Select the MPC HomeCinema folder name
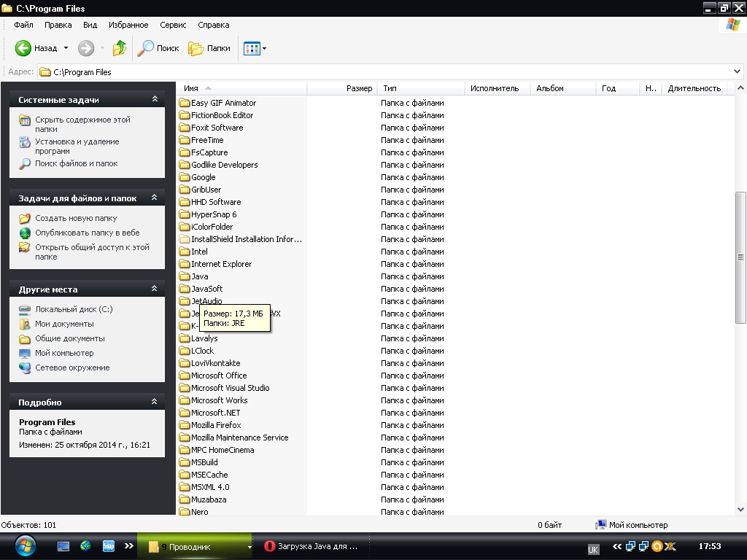747x560 pixels. tap(222, 449)
